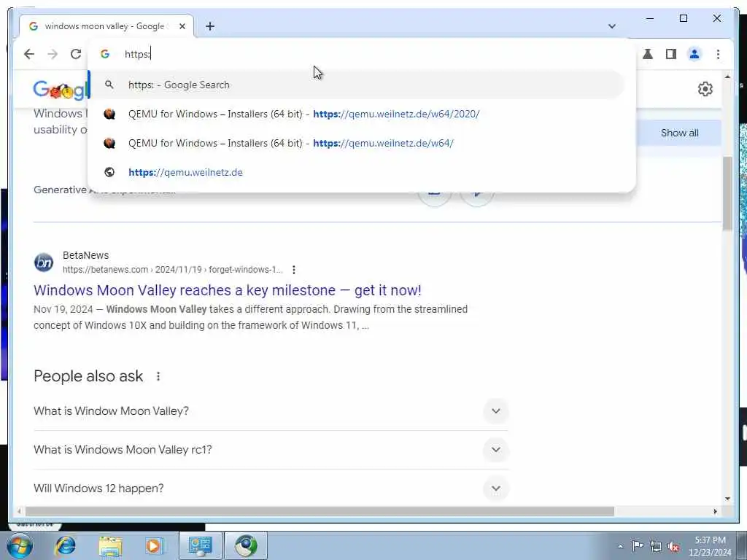Expand 'What is Window Moon Valley?'
The width and height of the screenshot is (747, 560).
(x=271, y=411)
